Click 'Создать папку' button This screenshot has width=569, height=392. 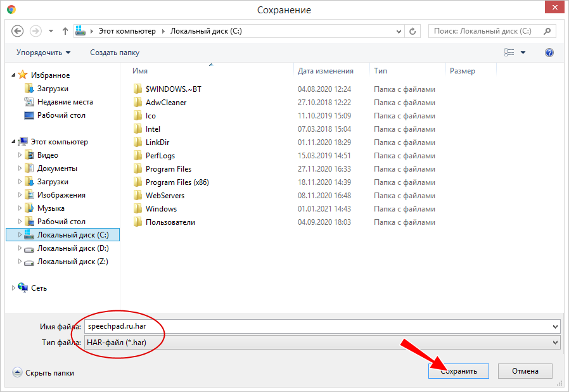click(x=115, y=53)
